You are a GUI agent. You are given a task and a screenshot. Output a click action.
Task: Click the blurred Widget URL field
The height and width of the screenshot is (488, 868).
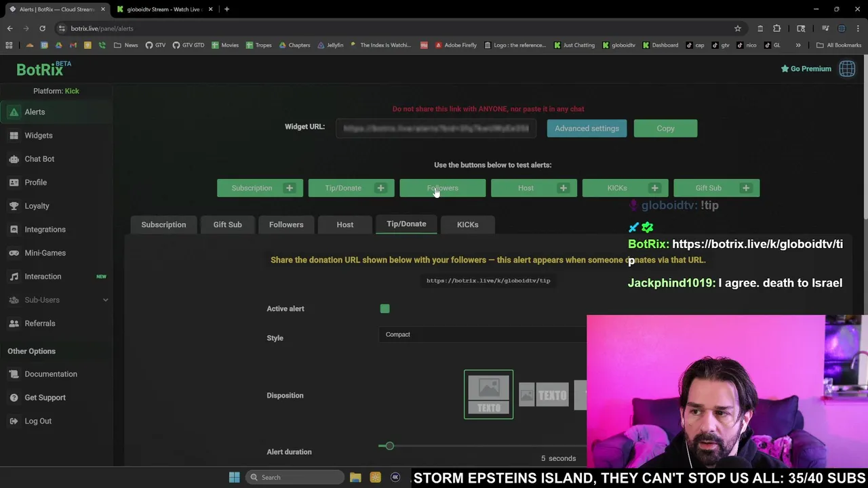pyautogui.click(x=436, y=128)
